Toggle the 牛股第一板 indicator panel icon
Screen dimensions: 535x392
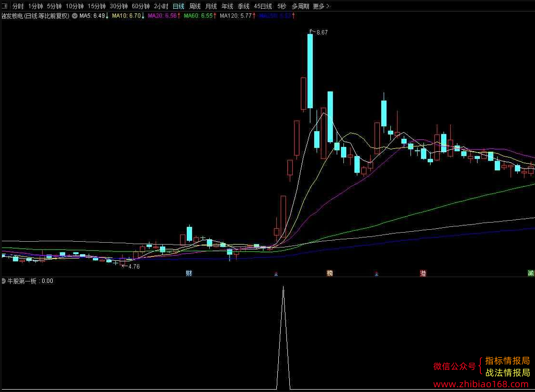click(x=4, y=281)
